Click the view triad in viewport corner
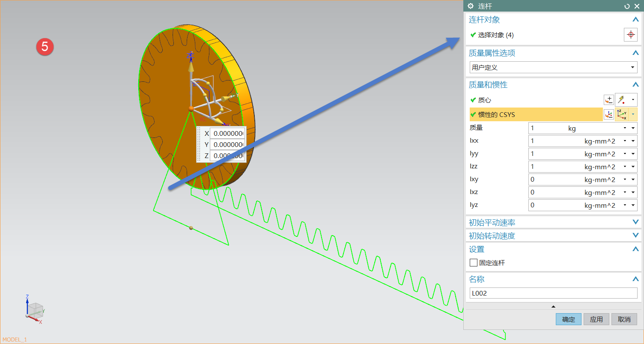Viewport: 644px width, 344px height. 34,310
